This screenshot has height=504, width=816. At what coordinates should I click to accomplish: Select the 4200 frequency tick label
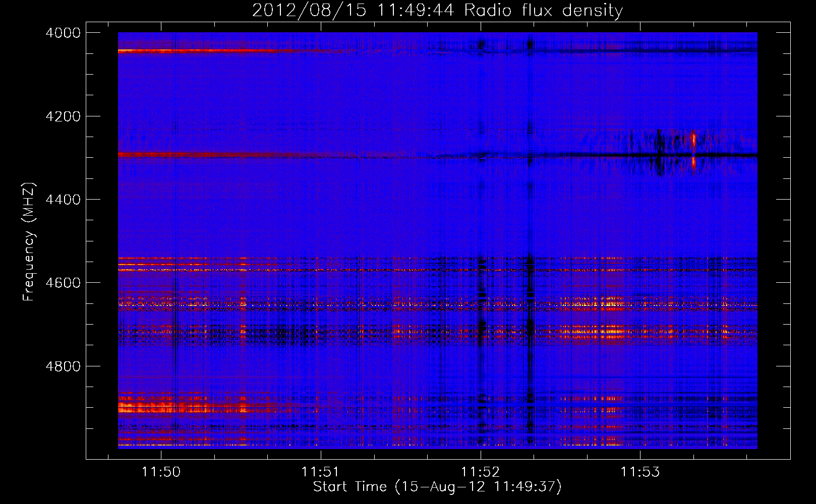pos(63,116)
